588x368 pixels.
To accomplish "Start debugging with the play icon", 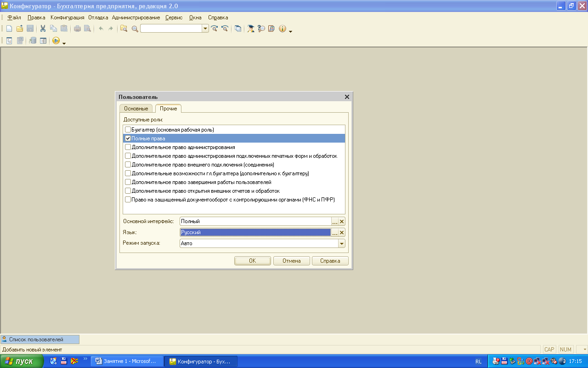I will click(56, 40).
